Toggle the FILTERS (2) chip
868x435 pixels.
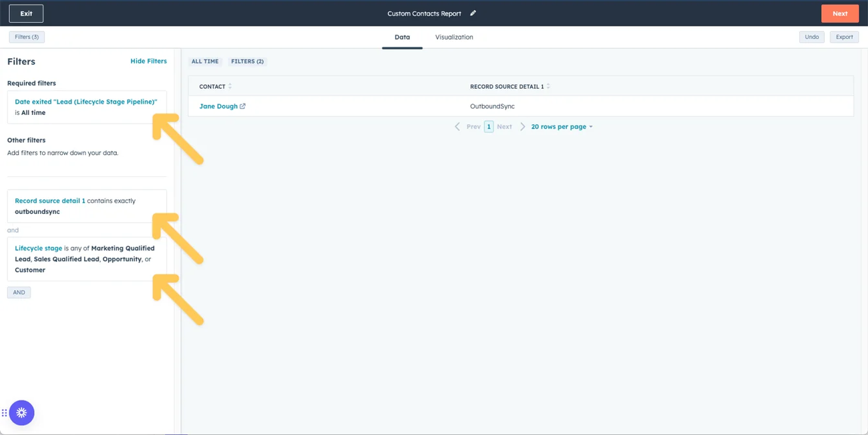(247, 61)
